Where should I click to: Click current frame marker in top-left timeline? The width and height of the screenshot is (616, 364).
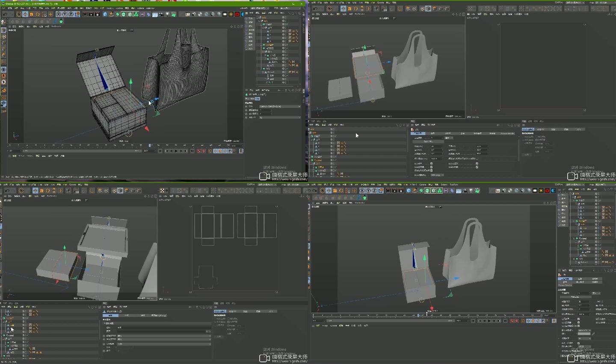(150, 145)
